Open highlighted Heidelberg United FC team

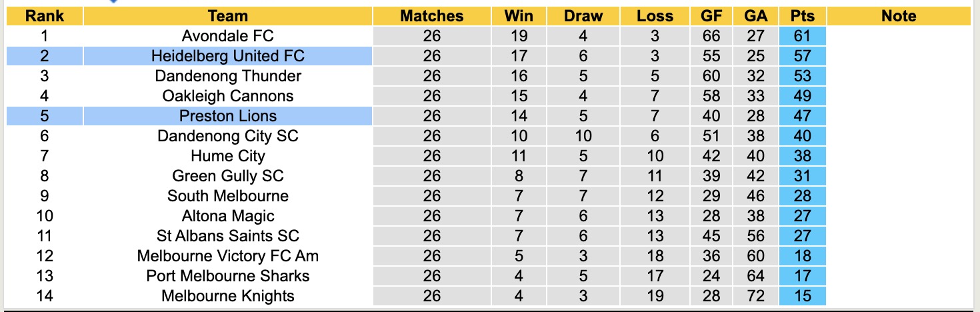point(227,56)
